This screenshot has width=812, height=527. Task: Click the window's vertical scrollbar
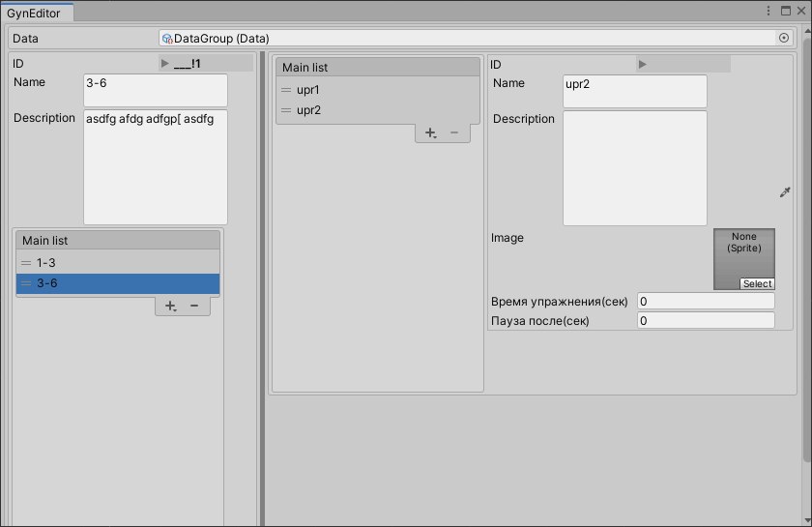point(807,249)
